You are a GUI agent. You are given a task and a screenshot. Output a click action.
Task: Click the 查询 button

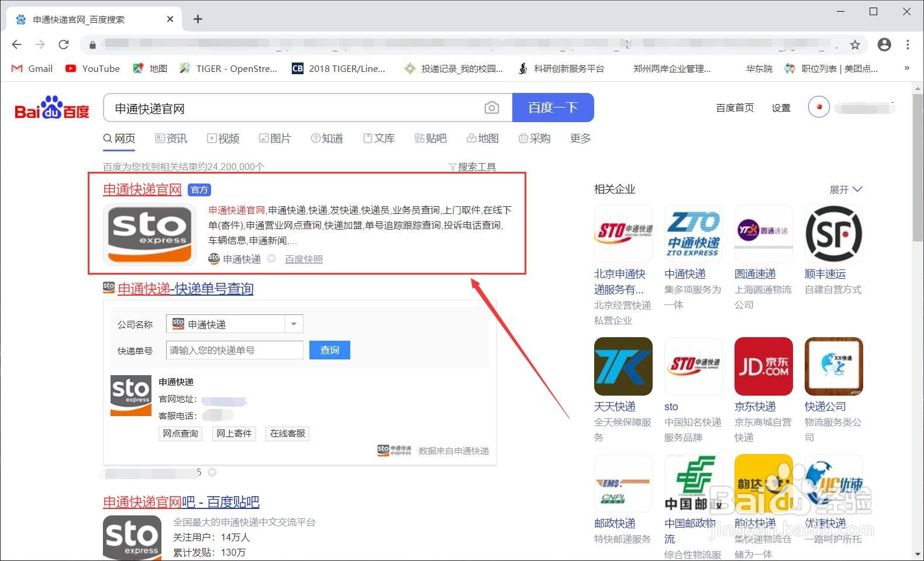(x=330, y=350)
